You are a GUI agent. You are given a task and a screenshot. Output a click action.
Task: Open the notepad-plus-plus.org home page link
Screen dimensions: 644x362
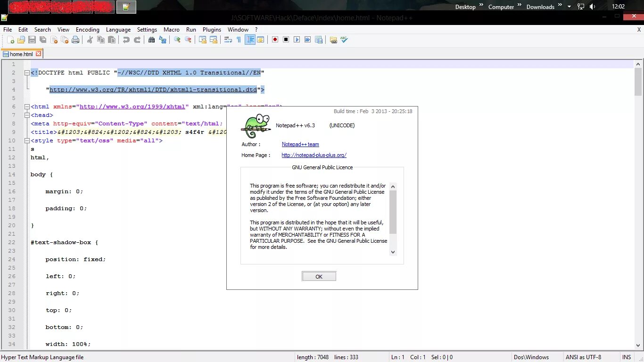[314, 155]
